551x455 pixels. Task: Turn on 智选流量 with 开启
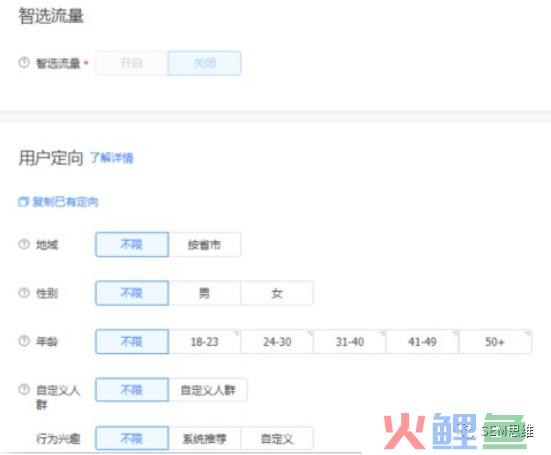pyautogui.click(x=131, y=63)
